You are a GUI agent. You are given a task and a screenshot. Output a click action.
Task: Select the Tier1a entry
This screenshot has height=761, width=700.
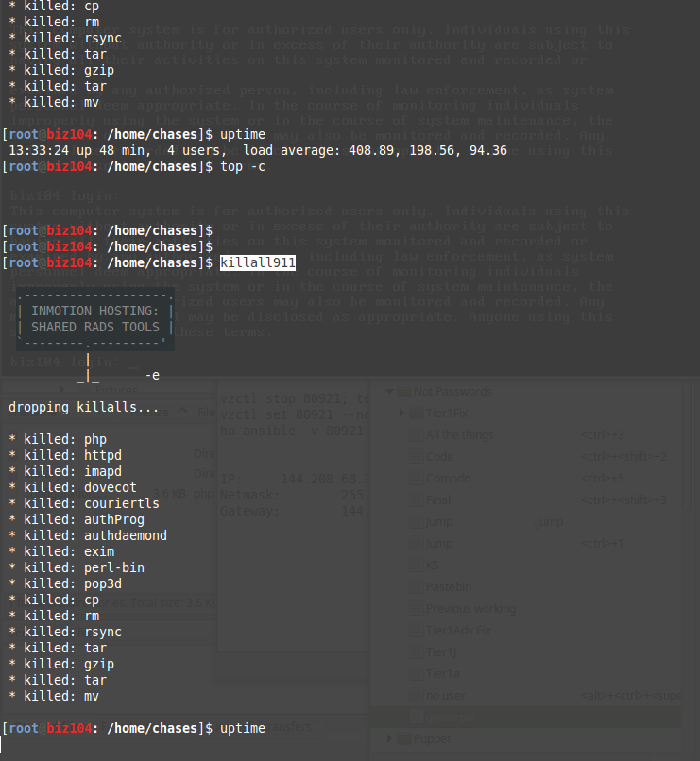[441, 674]
